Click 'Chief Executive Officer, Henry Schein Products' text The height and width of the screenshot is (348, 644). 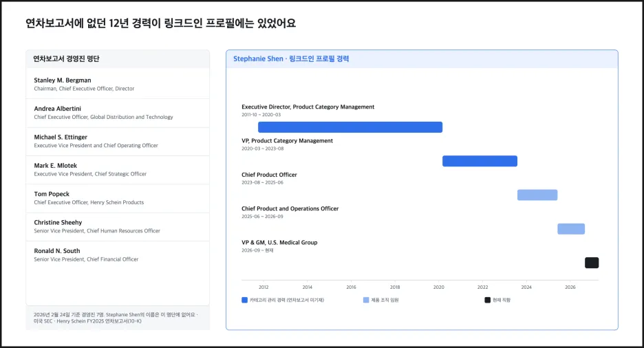89,202
